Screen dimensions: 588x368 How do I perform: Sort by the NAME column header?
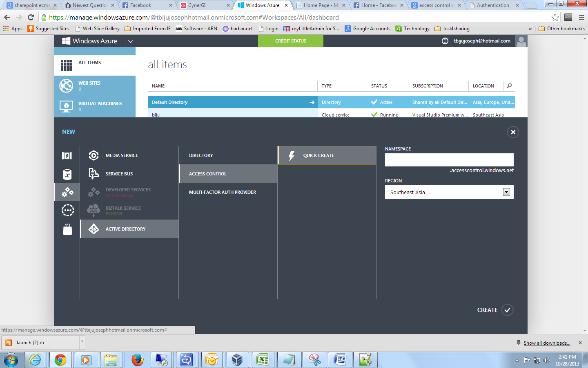[158, 86]
